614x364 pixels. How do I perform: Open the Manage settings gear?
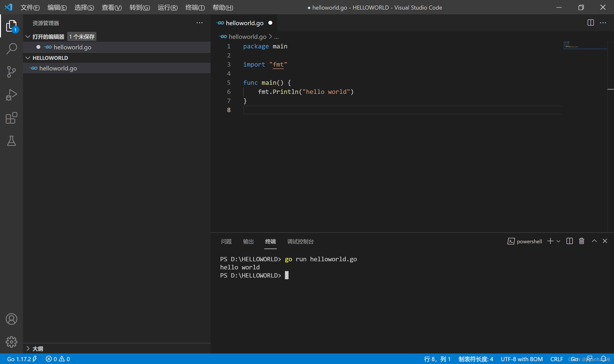pyautogui.click(x=11, y=342)
